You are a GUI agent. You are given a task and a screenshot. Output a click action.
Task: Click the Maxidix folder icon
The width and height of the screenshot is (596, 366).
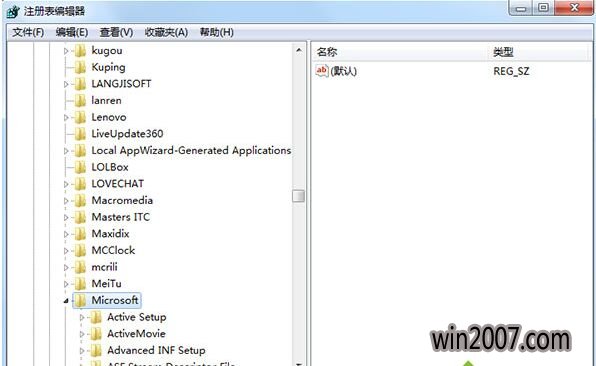(80, 234)
